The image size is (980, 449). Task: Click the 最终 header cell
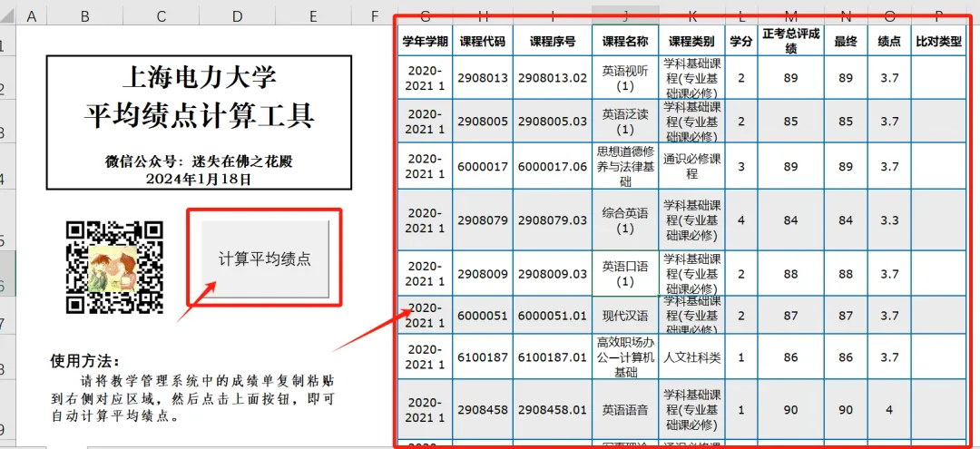coord(846,41)
